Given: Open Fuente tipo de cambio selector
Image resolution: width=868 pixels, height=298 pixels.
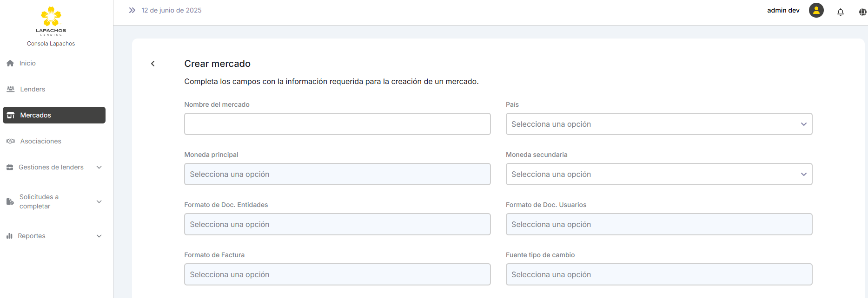Looking at the screenshot, I should pos(658,274).
